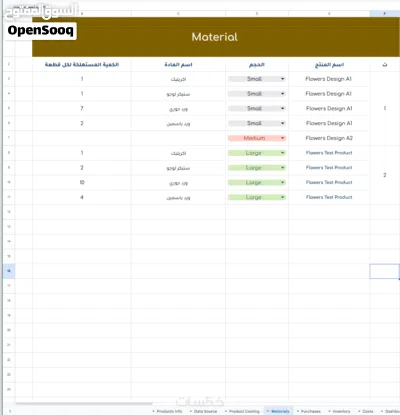Click the arrow icon beside the Purchases tab
This screenshot has width=400, height=415.
298,411
